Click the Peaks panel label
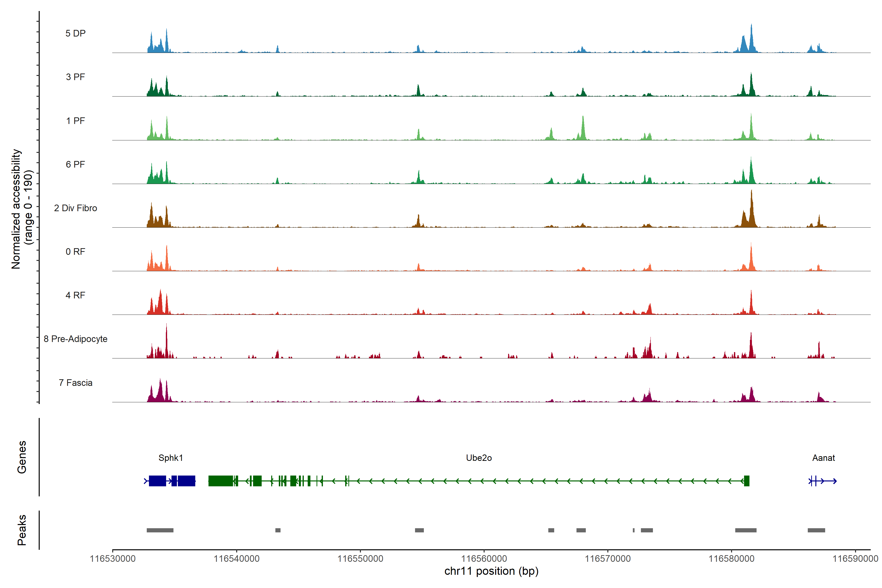This screenshot has height=588, width=882. coord(22,530)
